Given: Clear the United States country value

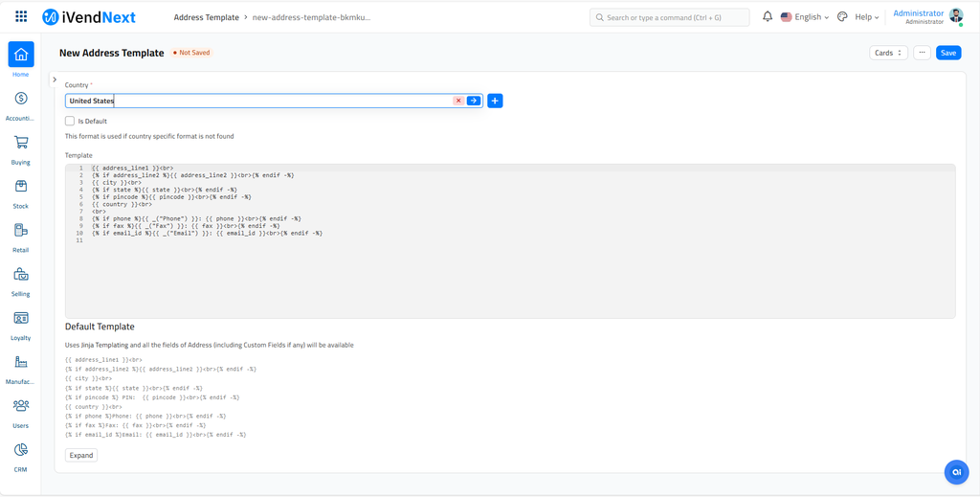Looking at the screenshot, I should 458,101.
